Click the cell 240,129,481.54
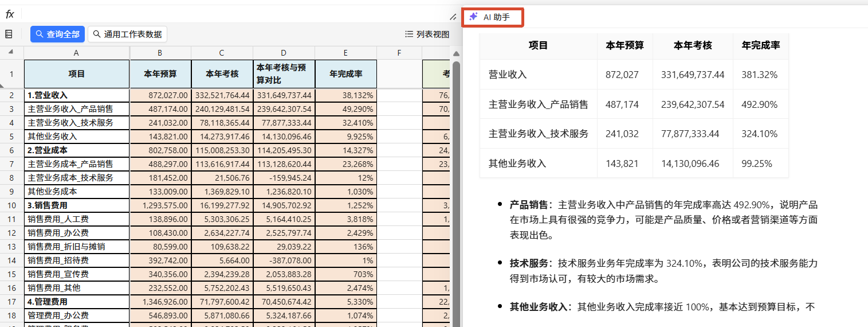 coord(222,109)
